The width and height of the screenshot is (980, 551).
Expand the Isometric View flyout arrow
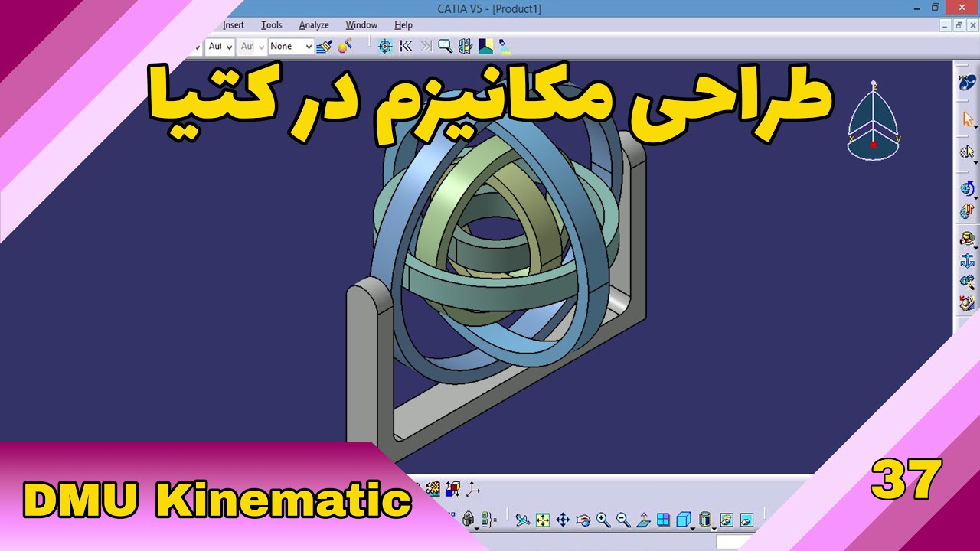pyautogui.click(x=692, y=528)
